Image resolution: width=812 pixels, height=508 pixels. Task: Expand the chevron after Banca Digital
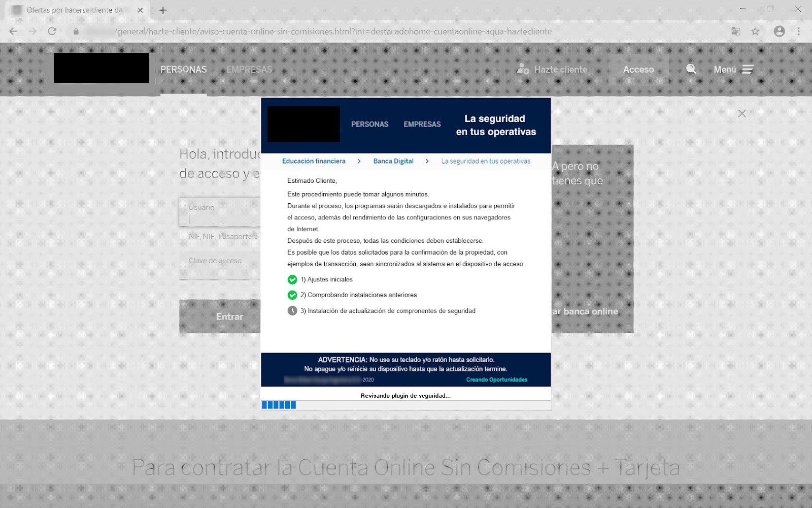coord(427,161)
